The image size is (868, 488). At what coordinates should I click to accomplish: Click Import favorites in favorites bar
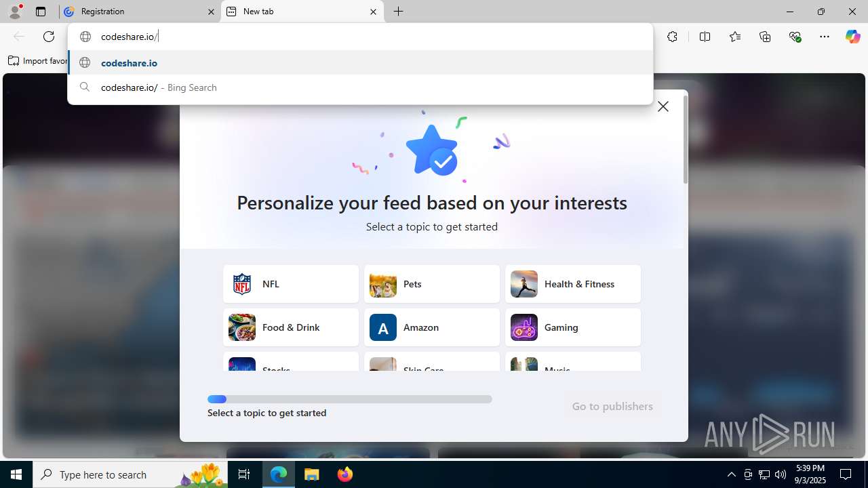[x=38, y=61]
